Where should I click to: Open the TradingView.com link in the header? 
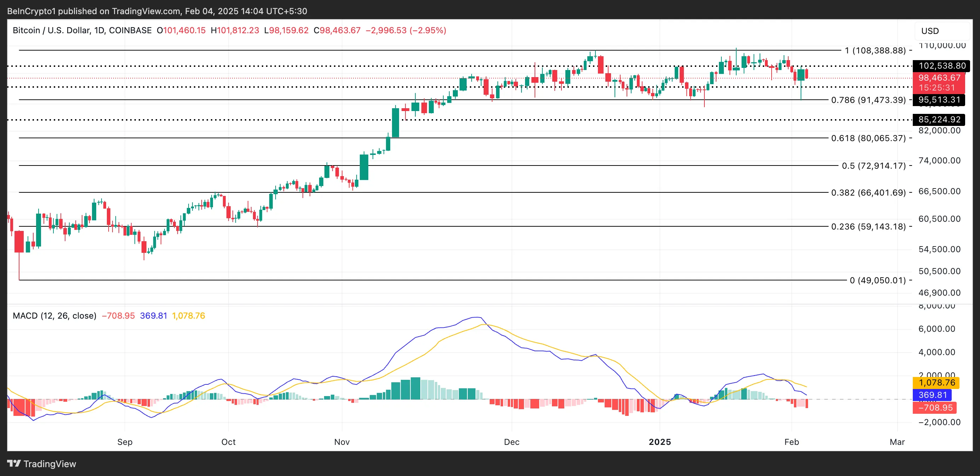point(148,11)
